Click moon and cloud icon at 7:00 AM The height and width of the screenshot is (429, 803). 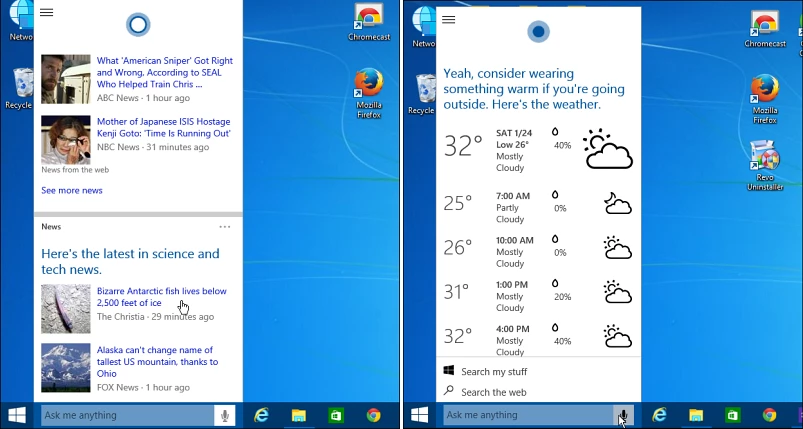[x=618, y=203]
